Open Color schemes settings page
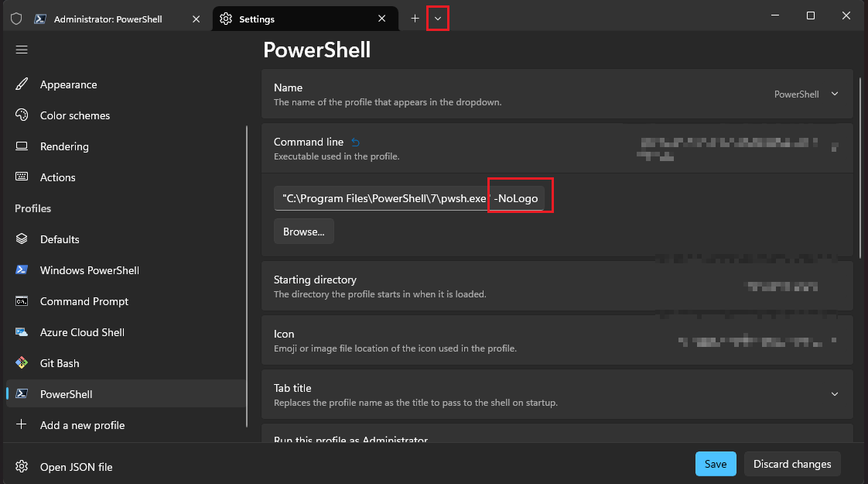Screen dimensions: 868x484 click(x=126, y=115)
